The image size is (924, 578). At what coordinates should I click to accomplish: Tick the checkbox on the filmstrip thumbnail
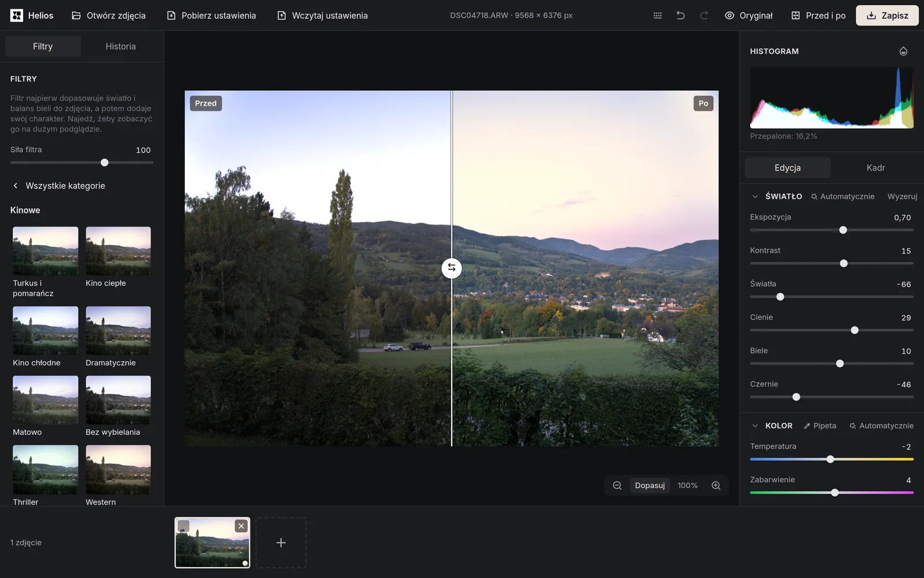pyautogui.click(x=184, y=526)
